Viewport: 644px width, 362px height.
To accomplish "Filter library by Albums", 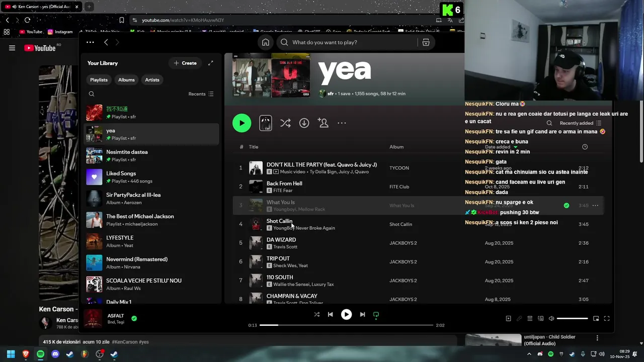I will [x=126, y=80].
